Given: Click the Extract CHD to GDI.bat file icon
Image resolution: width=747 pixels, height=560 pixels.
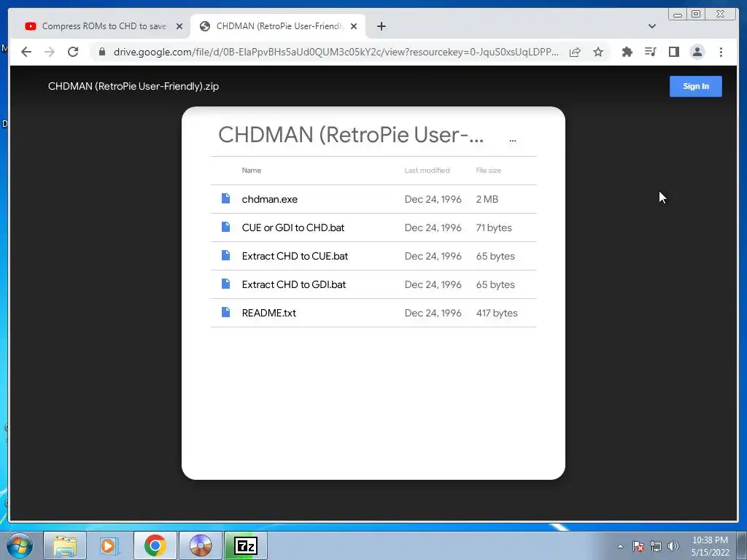Looking at the screenshot, I should (226, 284).
